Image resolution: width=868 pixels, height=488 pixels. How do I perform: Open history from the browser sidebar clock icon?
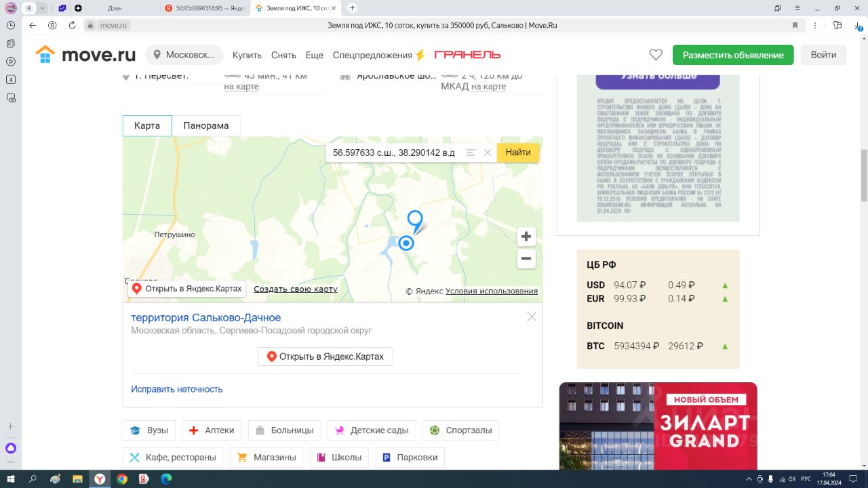[x=11, y=25]
